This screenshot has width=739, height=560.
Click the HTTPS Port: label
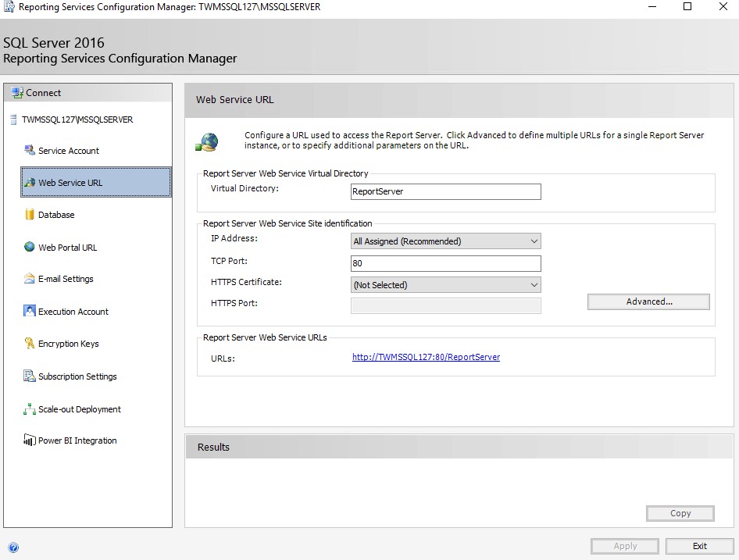pyautogui.click(x=234, y=303)
